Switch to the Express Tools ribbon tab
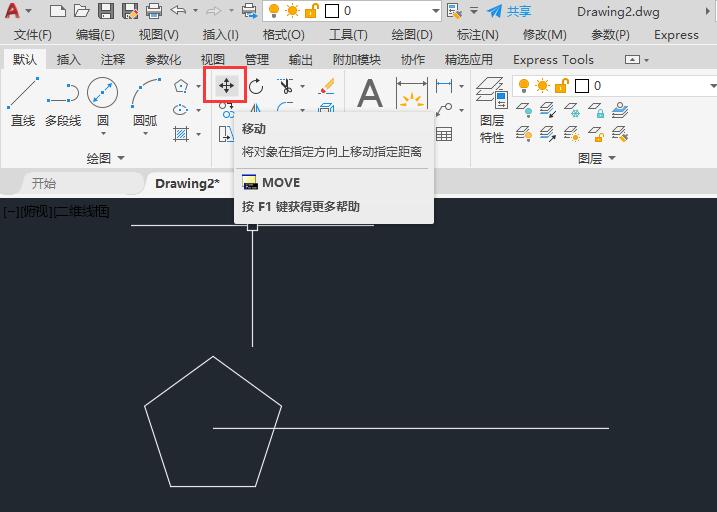The height and width of the screenshot is (512, 717). pyautogui.click(x=553, y=59)
